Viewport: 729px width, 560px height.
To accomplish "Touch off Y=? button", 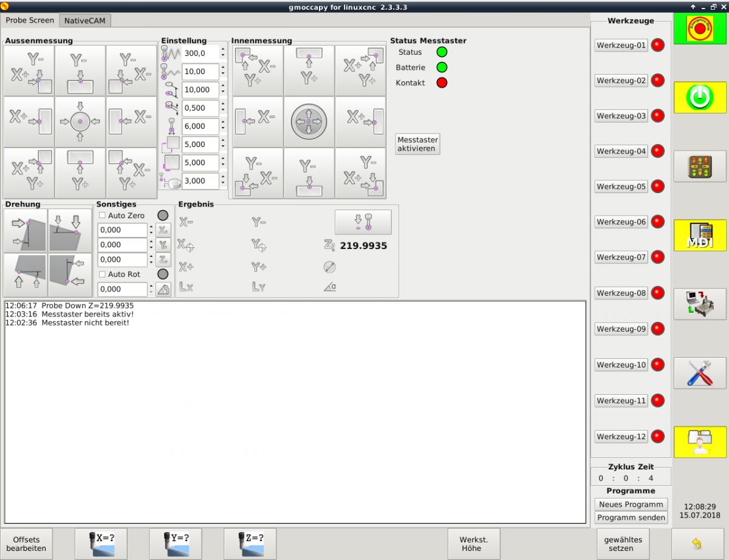I will 176,544.
